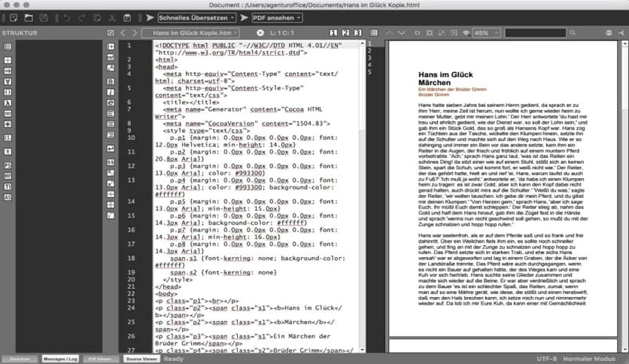Run the Schnelles Übersetzen arrow button
The height and width of the screenshot is (364, 629).
[x=150, y=17]
